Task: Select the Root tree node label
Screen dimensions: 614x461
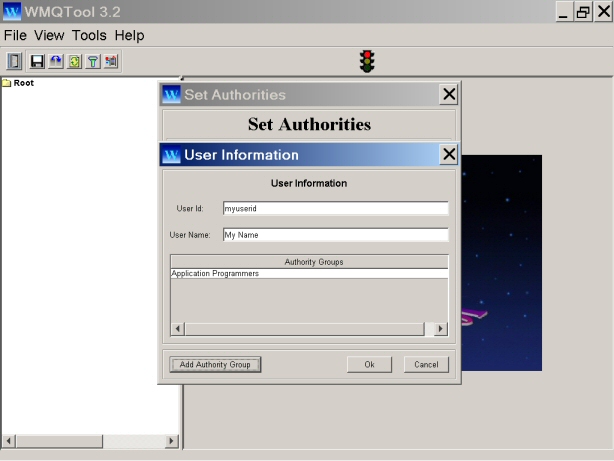Action: [23, 83]
